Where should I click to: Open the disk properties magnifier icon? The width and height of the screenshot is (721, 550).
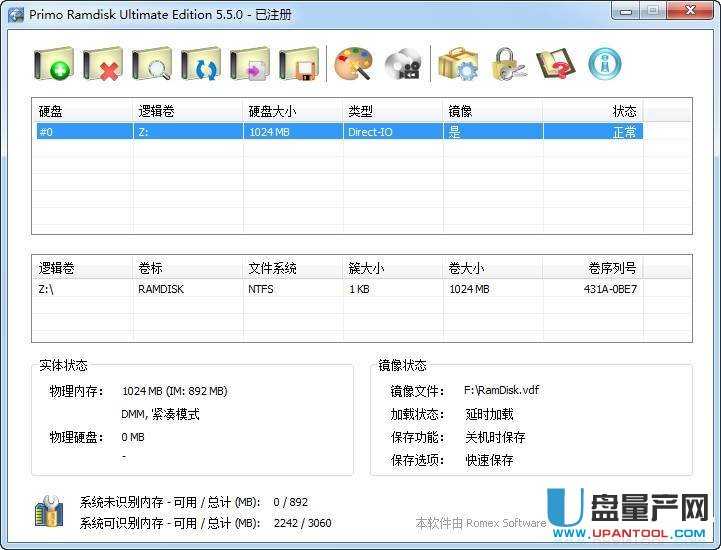(x=152, y=64)
